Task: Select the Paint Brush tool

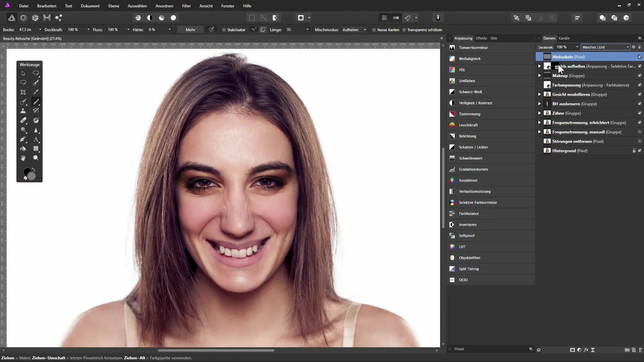Action: (36, 102)
